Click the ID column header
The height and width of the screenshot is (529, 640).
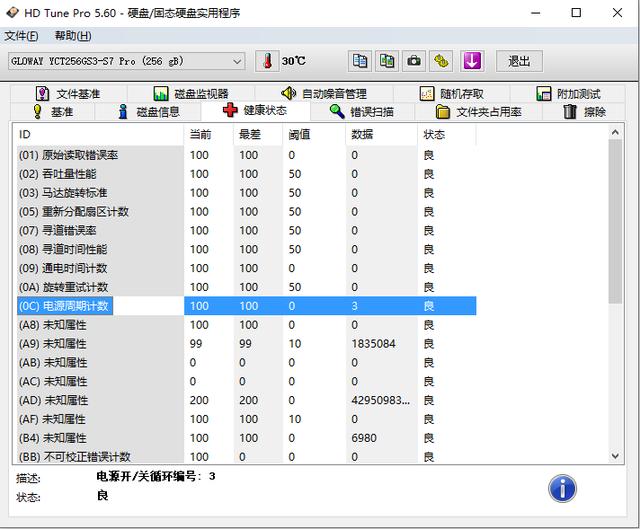click(100, 134)
